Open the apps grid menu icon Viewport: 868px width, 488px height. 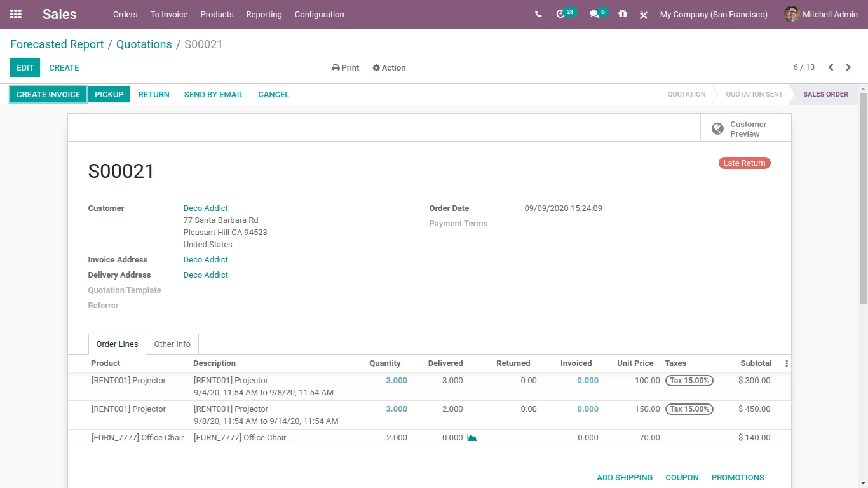(x=16, y=14)
